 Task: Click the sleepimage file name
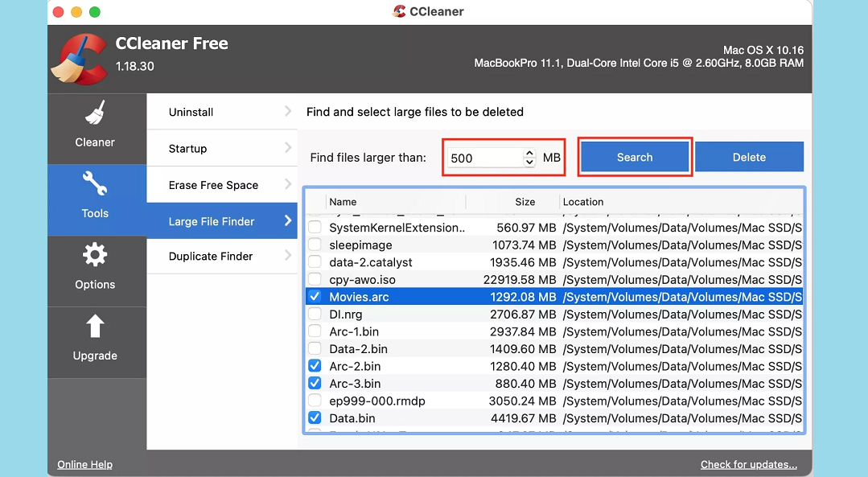pos(360,245)
